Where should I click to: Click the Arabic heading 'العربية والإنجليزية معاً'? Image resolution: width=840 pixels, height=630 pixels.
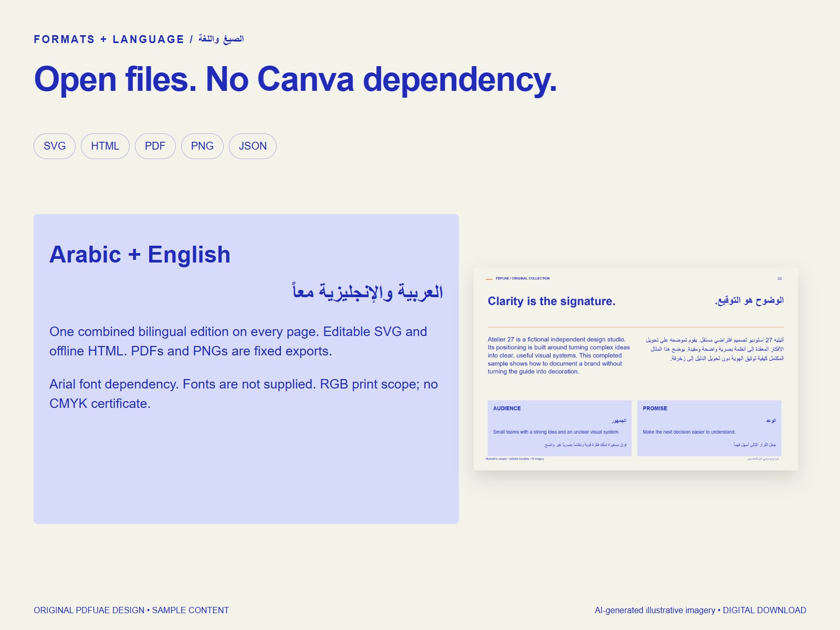tap(367, 291)
